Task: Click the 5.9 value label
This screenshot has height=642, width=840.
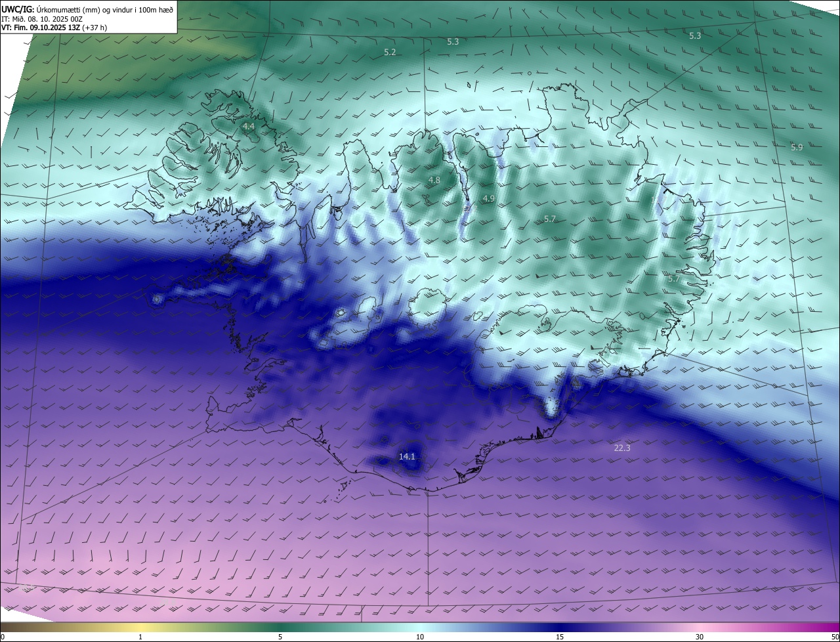Action: (797, 148)
